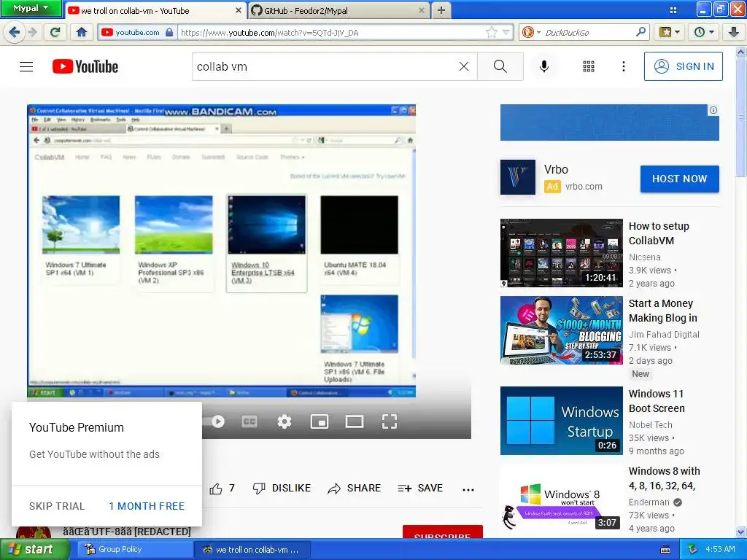Image resolution: width=747 pixels, height=560 pixels.
Task: Search with voice microphone button
Action: pyautogui.click(x=544, y=66)
